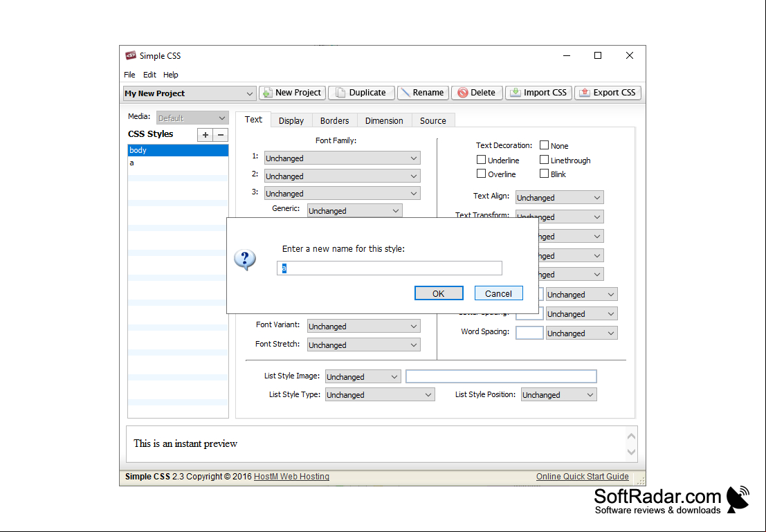Click the Duplicate project button
766x532 pixels.
[361, 93]
